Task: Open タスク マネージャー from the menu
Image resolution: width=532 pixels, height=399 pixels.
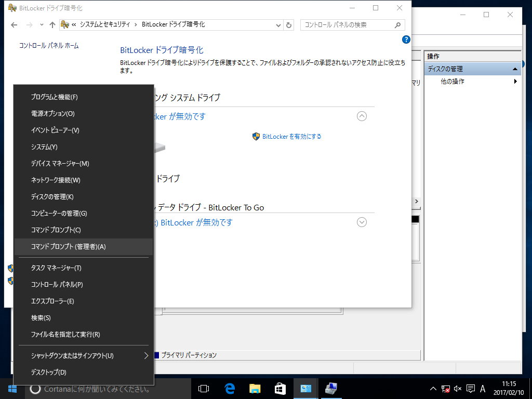Action: [84, 268]
